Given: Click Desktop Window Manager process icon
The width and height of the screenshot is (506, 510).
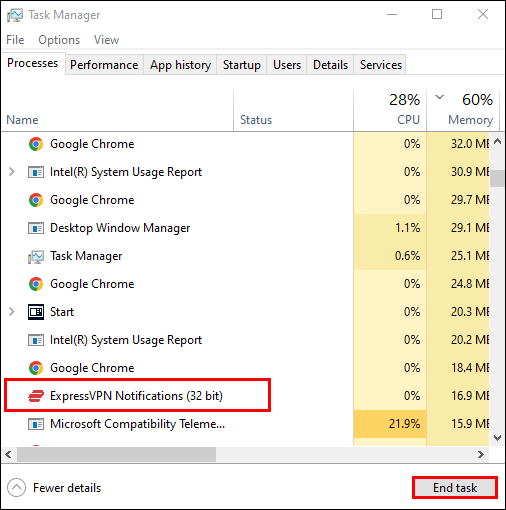Looking at the screenshot, I should coord(36,228).
